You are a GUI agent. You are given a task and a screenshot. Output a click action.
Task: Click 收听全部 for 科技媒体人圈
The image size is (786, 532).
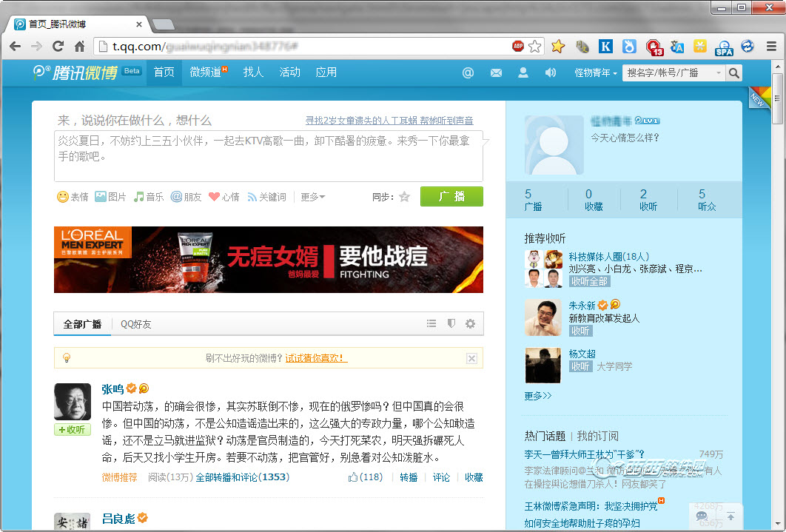(589, 281)
